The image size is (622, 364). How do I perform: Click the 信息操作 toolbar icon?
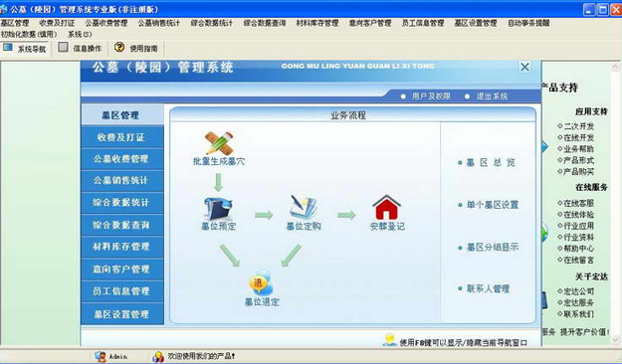click(63, 48)
